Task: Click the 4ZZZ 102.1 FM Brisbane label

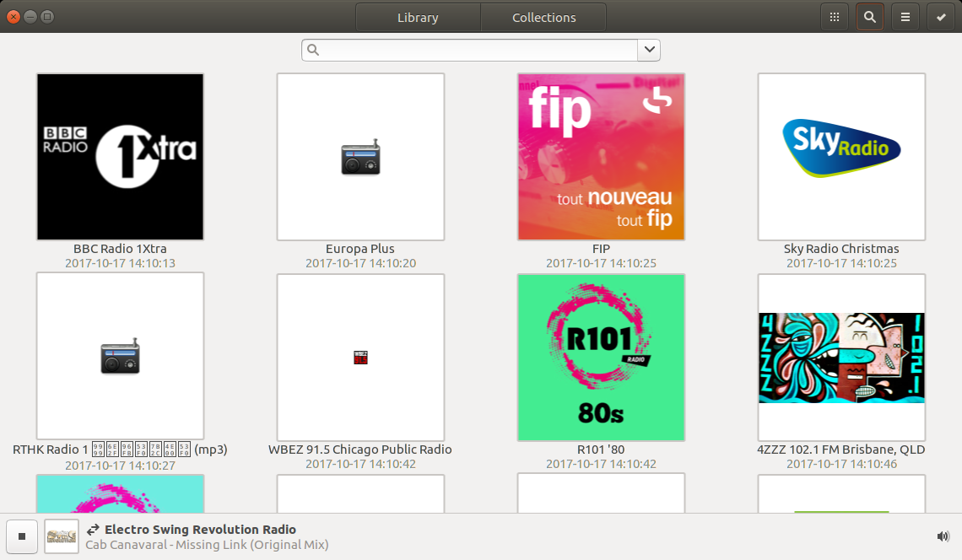Action: click(841, 450)
